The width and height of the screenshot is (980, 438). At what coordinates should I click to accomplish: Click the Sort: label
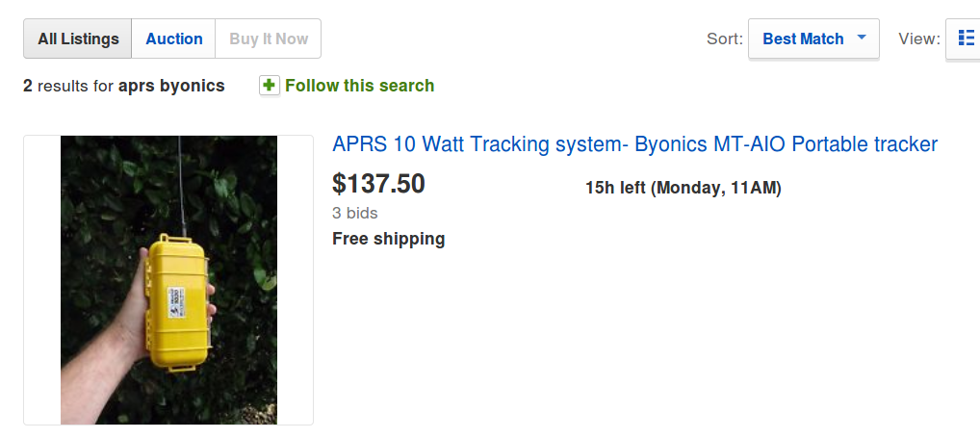click(725, 39)
